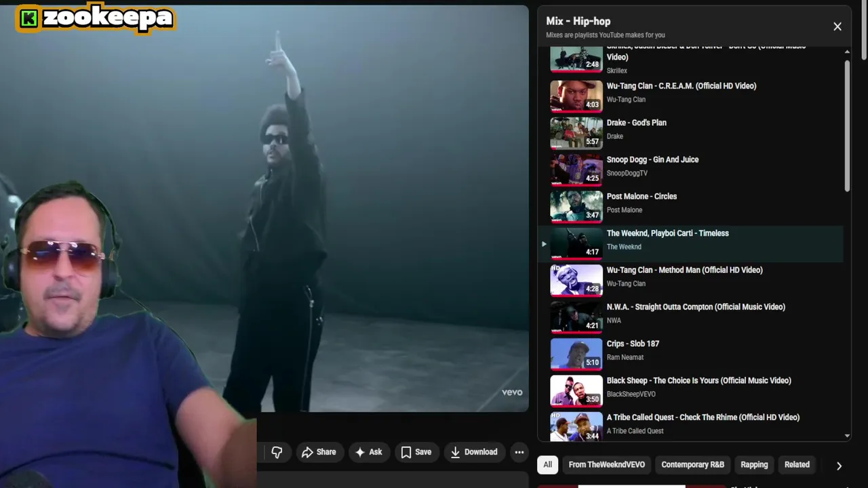Open Snoop Dogg - Gin And Juice title
The width and height of the screenshot is (868, 488).
pyautogui.click(x=652, y=159)
